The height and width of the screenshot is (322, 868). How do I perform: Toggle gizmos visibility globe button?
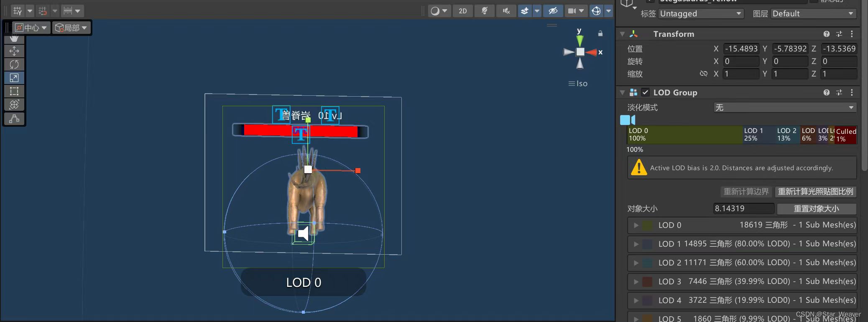pos(596,11)
